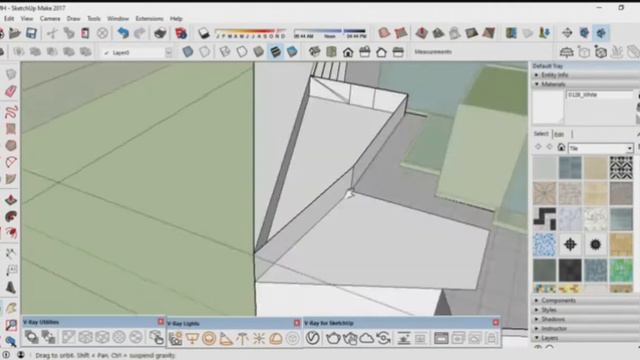
Task: Open the Draw menu
Action: coord(73,19)
